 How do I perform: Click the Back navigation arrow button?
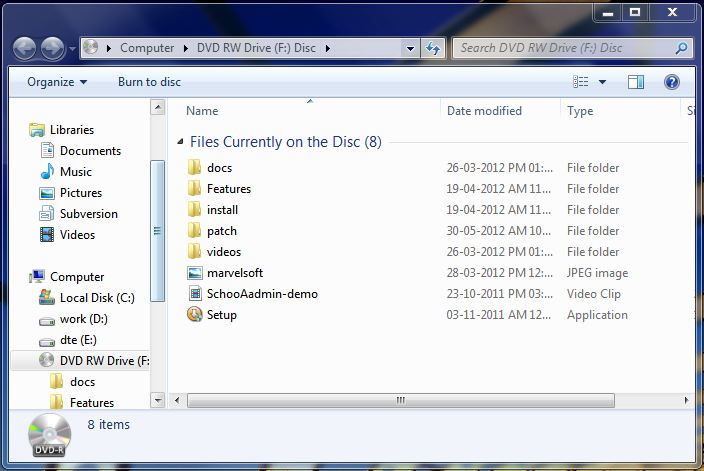(x=25, y=48)
